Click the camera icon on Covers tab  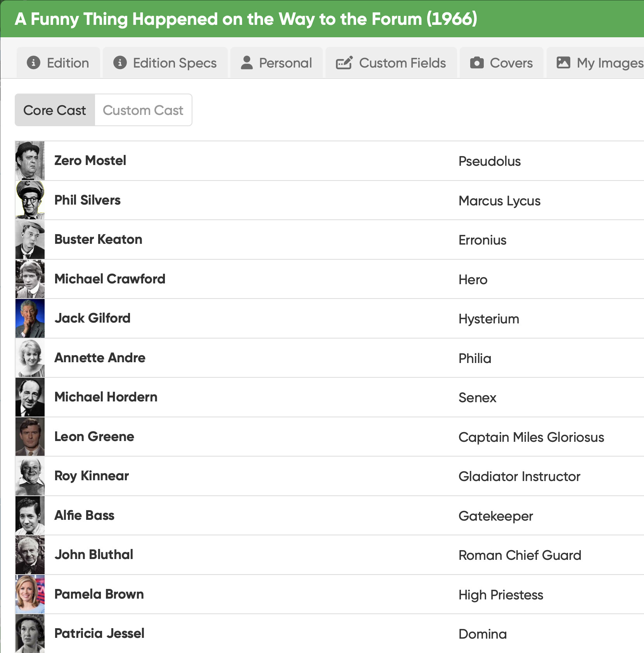coord(477,63)
